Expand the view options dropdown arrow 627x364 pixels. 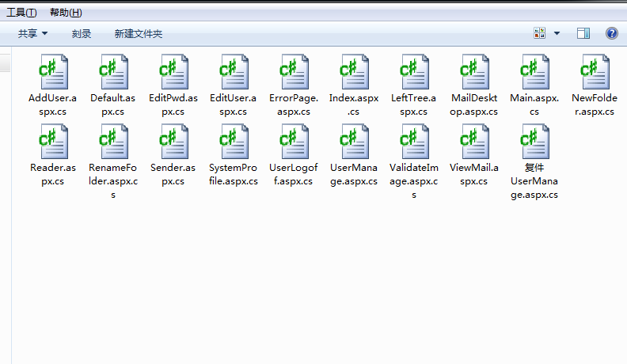click(557, 33)
